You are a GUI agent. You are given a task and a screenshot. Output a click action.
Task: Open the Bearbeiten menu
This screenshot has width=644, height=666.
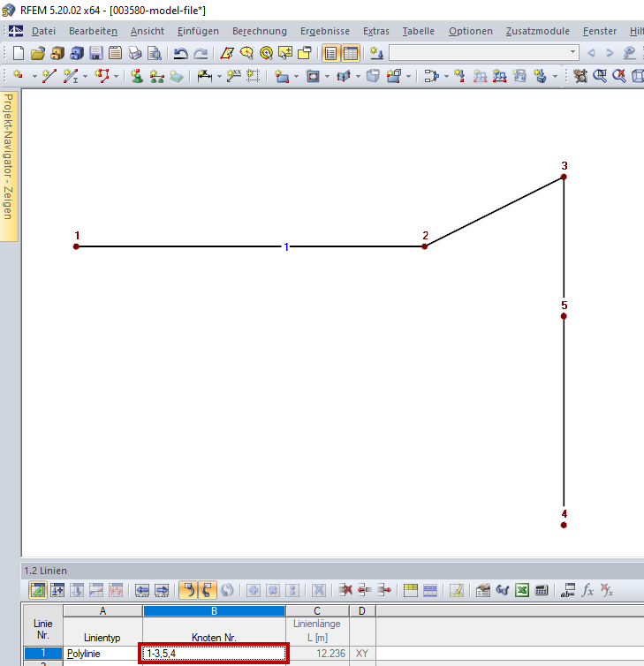(x=93, y=31)
